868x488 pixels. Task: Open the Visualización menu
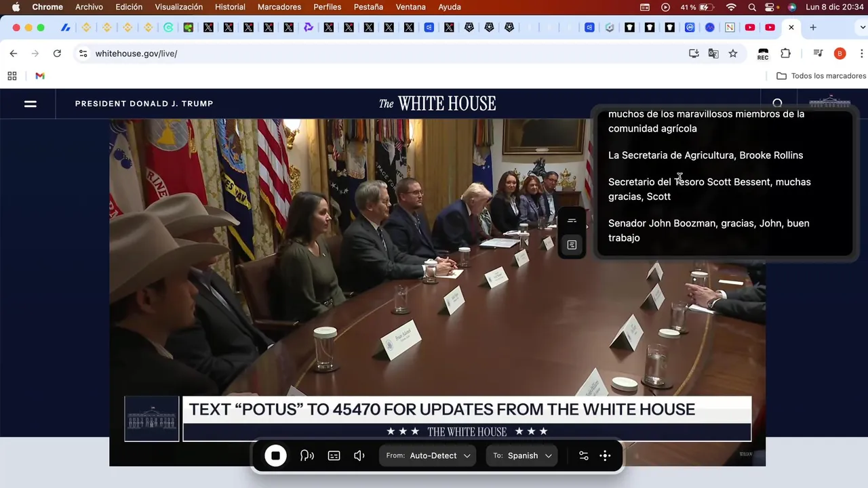pyautogui.click(x=178, y=7)
